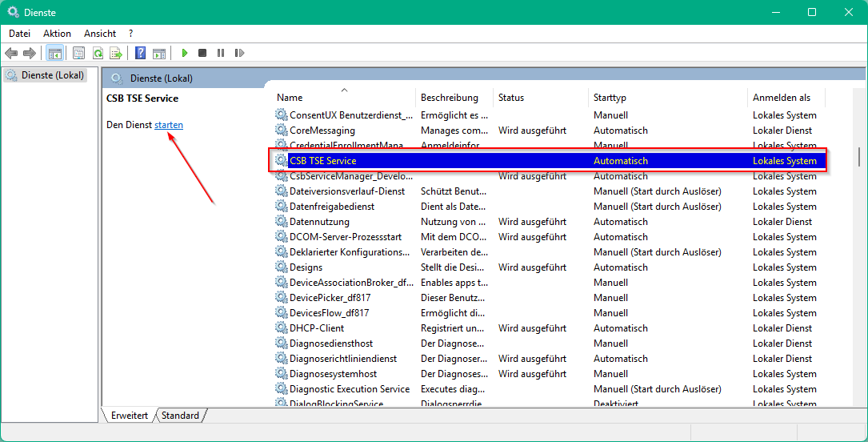This screenshot has width=868, height=442.
Task: Toggle the show/hide console tree icon
Action: (x=55, y=53)
